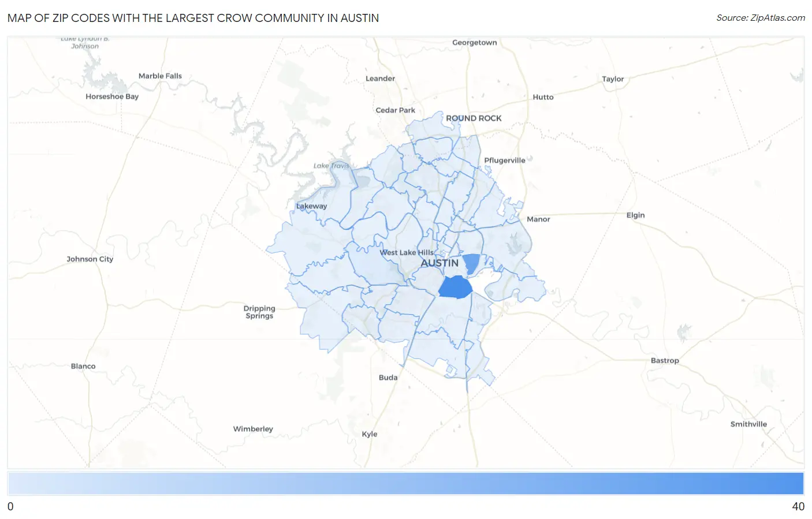Click the Johnson City label
The width and height of the screenshot is (812, 519).
tap(90, 259)
